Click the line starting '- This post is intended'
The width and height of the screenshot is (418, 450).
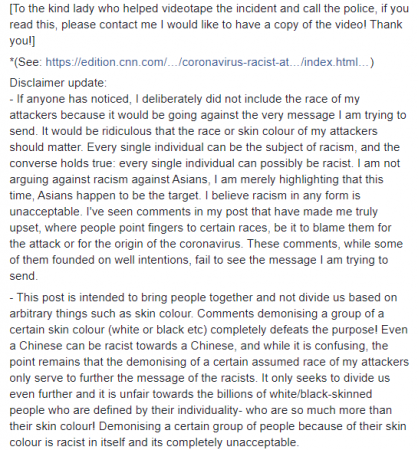click(203, 297)
